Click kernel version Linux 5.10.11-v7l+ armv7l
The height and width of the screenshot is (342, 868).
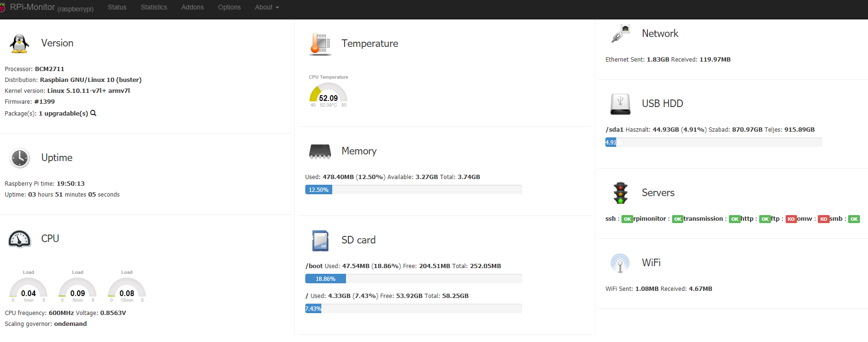click(x=89, y=91)
